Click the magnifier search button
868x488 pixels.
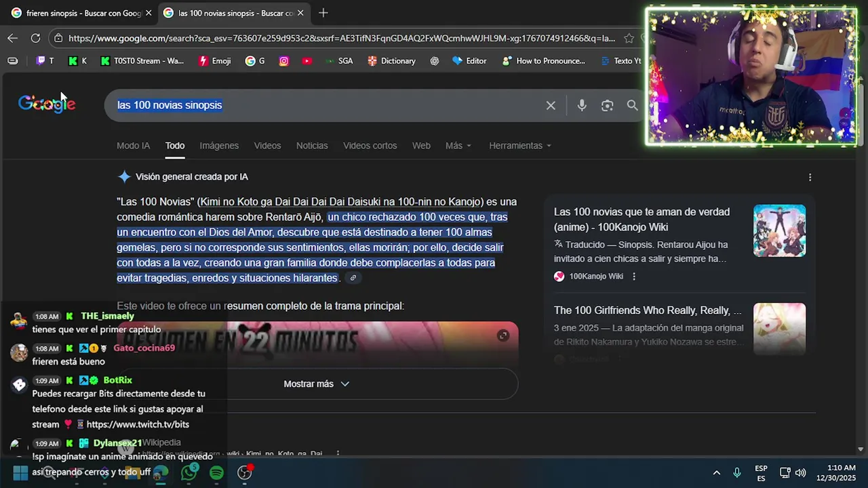(x=632, y=105)
